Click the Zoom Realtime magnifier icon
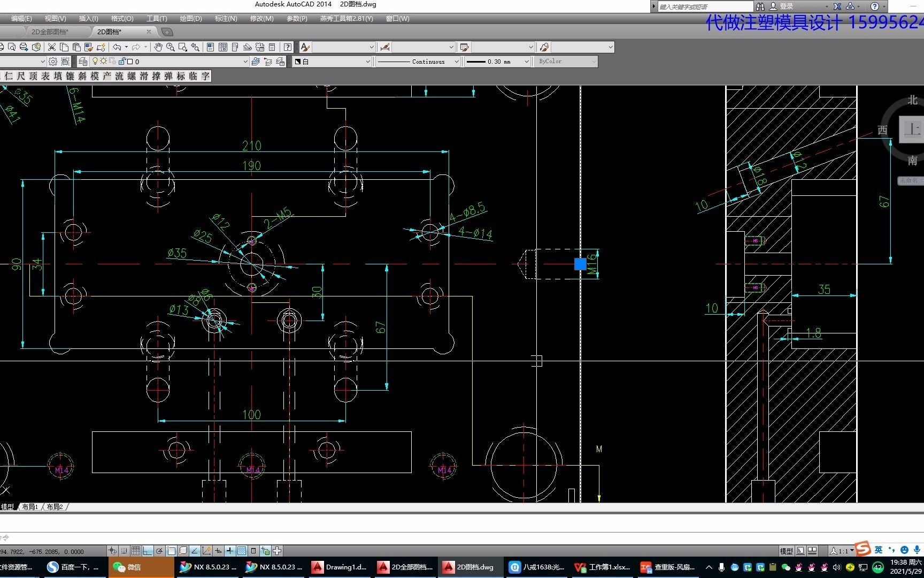The image size is (924, 578). pyautogui.click(x=171, y=47)
